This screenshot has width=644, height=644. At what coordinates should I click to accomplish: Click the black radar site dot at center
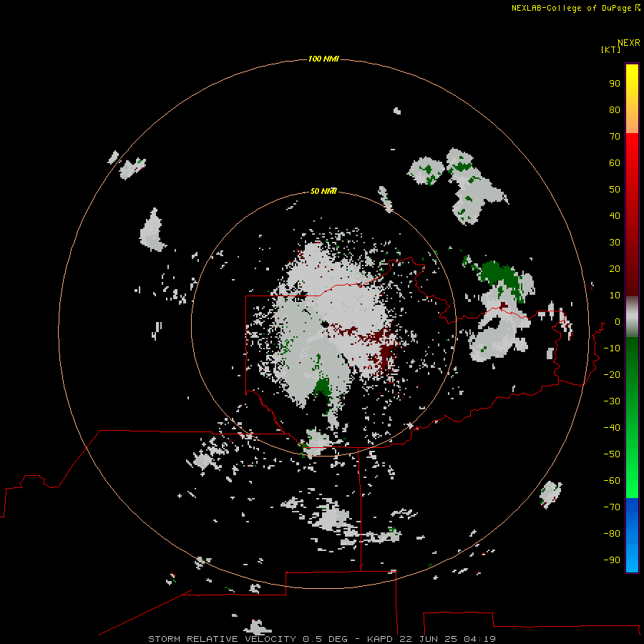click(325, 324)
